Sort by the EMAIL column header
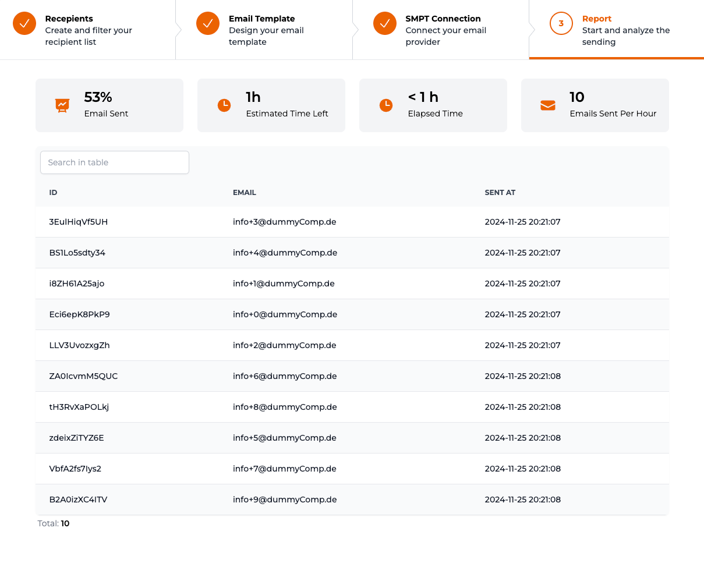The width and height of the screenshot is (704, 588). tap(245, 193)
